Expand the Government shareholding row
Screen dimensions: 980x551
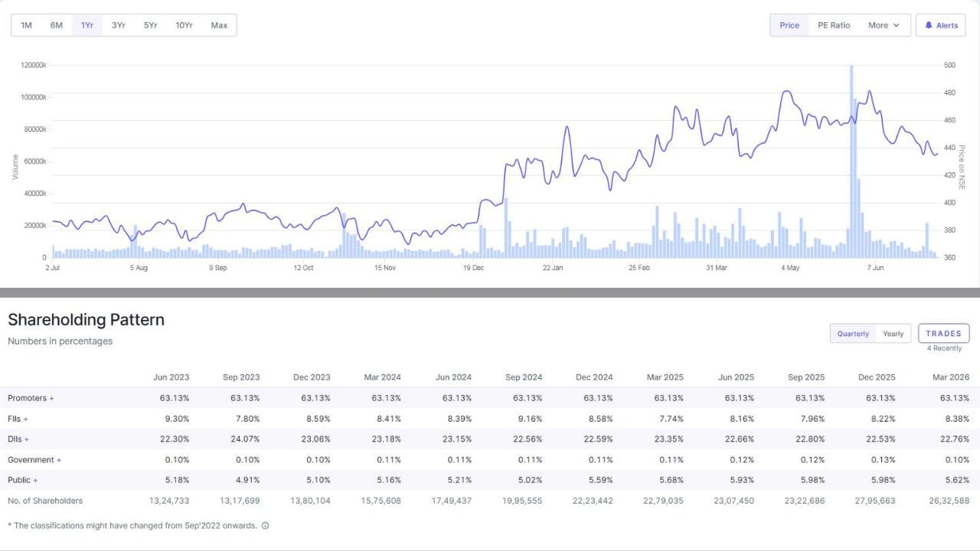click(59, 460)
